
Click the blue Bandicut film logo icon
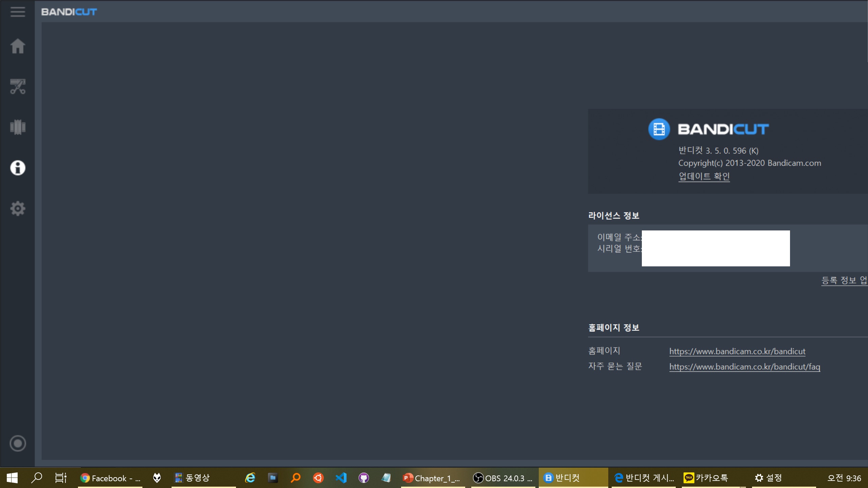point(659,129)
